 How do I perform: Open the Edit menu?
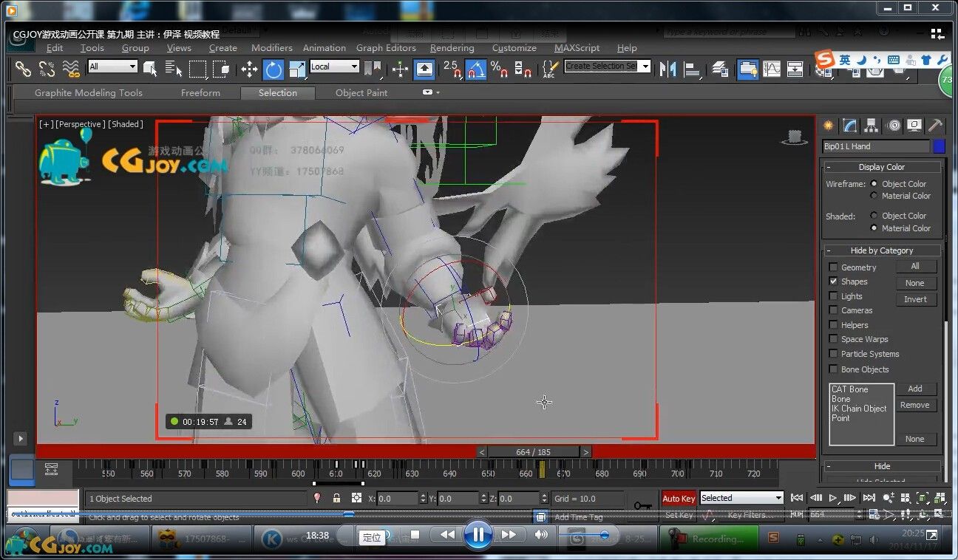pos(55,48)
